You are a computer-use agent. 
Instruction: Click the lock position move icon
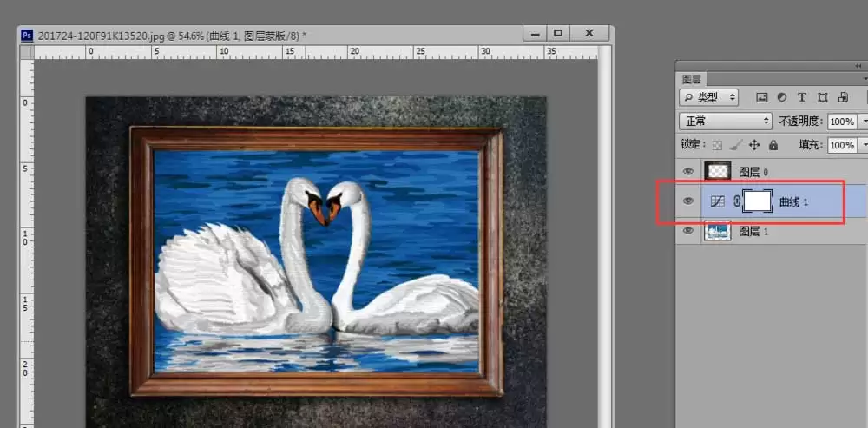[754, 145]
